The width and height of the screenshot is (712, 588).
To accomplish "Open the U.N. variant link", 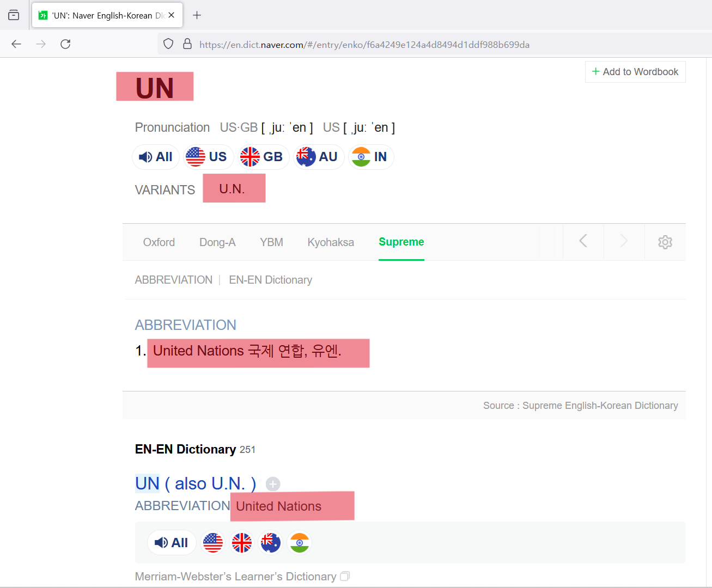I will pyautogui.click(x=232, y=189).
